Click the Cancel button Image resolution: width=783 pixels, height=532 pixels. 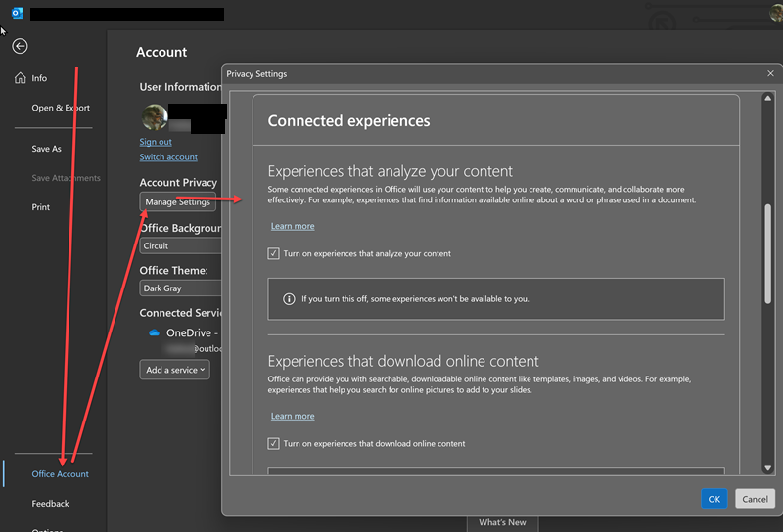tap(755, 499)
